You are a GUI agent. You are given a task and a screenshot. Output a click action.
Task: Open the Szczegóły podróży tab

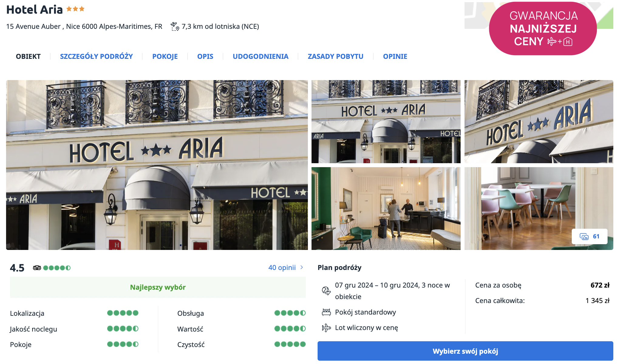[x=96, y=56]
